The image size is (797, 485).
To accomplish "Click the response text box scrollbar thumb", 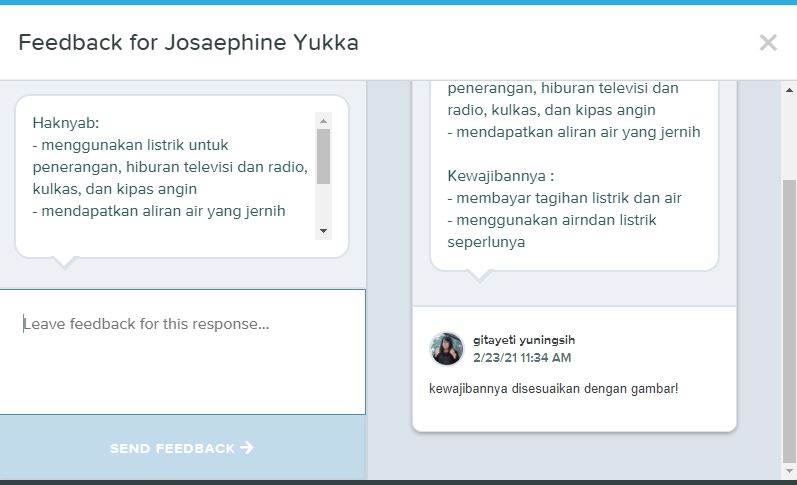I will pos(323,156).
